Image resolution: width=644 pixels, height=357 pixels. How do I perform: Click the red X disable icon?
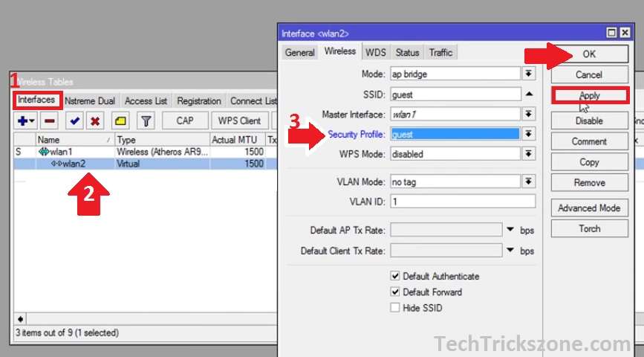pyautogui.click(x=95, y=120)
